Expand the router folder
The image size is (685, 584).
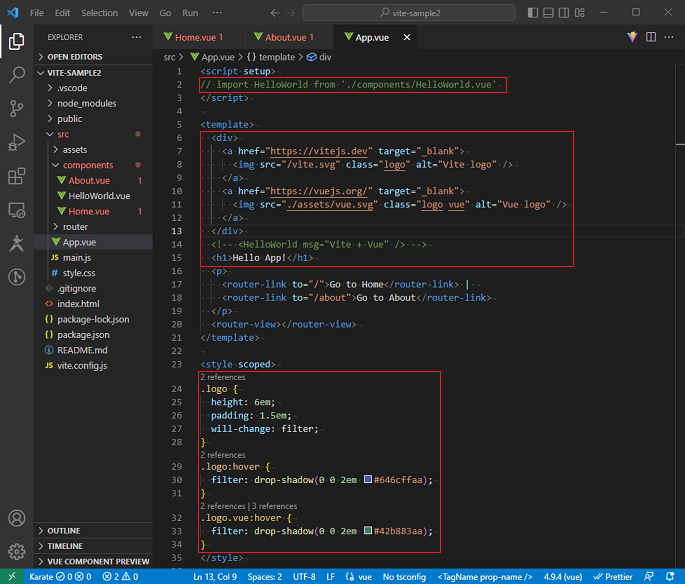[93, 227]
